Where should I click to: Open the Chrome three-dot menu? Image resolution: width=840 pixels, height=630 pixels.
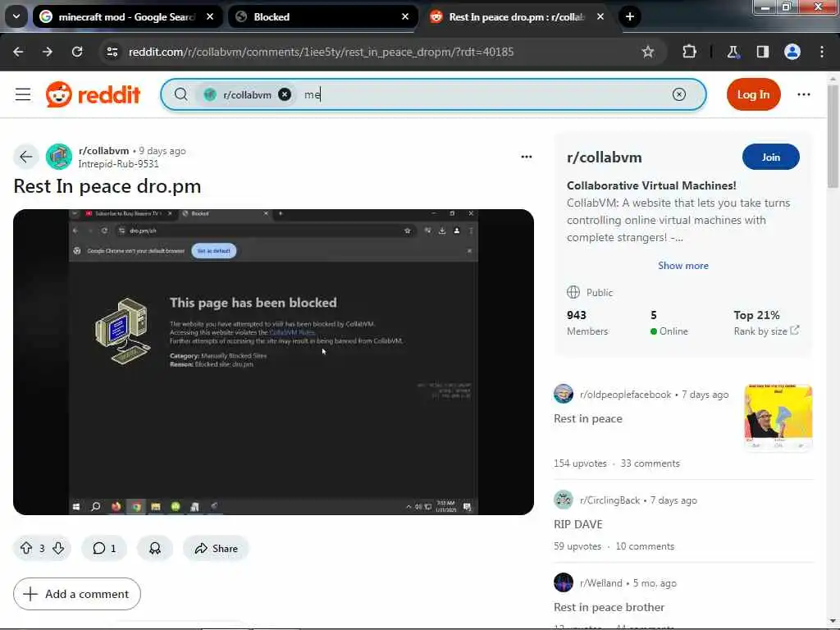click(x=822, y=52)
